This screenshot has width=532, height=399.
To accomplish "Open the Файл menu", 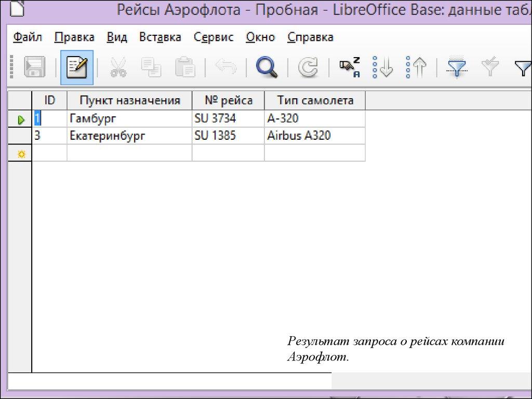I will [x=28, y=37].
